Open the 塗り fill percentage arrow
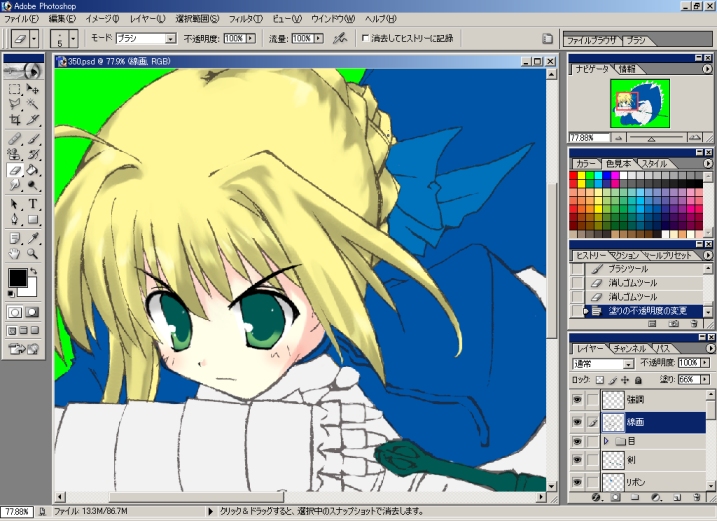 pos(704,379)
